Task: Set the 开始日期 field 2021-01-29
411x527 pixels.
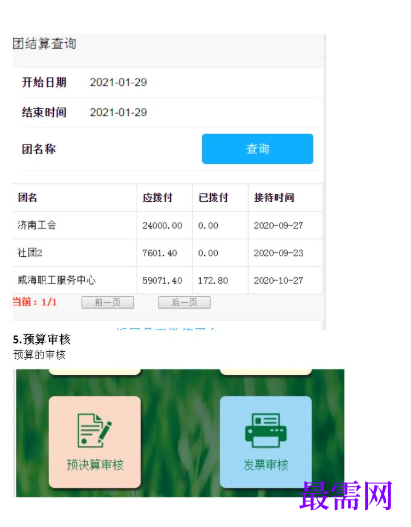Action: pyautogui.click(x=118, y=82)
